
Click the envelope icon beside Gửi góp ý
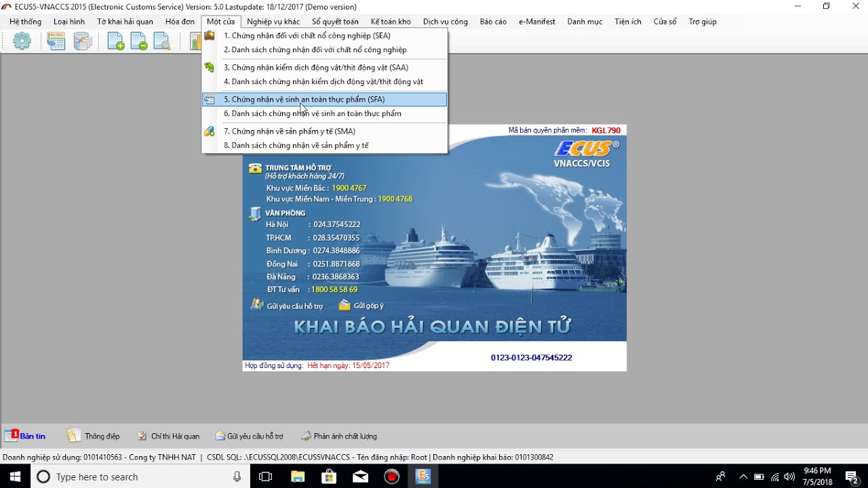click(x=344, y=305)
